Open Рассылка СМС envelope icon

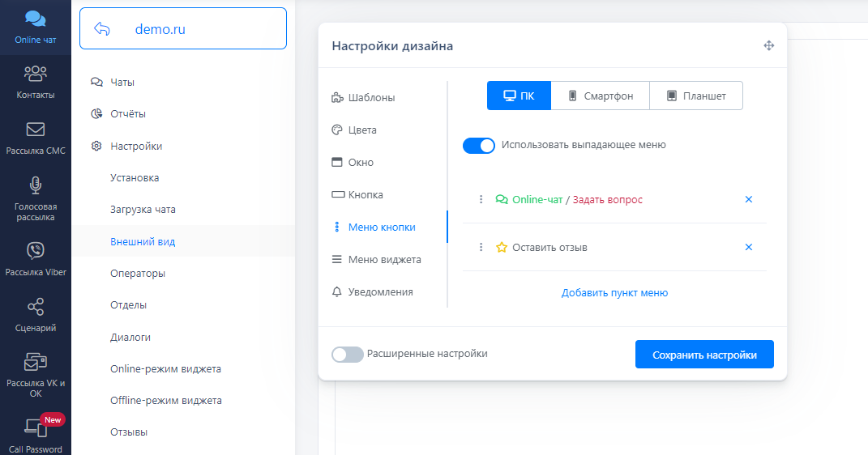click(35, 130)
